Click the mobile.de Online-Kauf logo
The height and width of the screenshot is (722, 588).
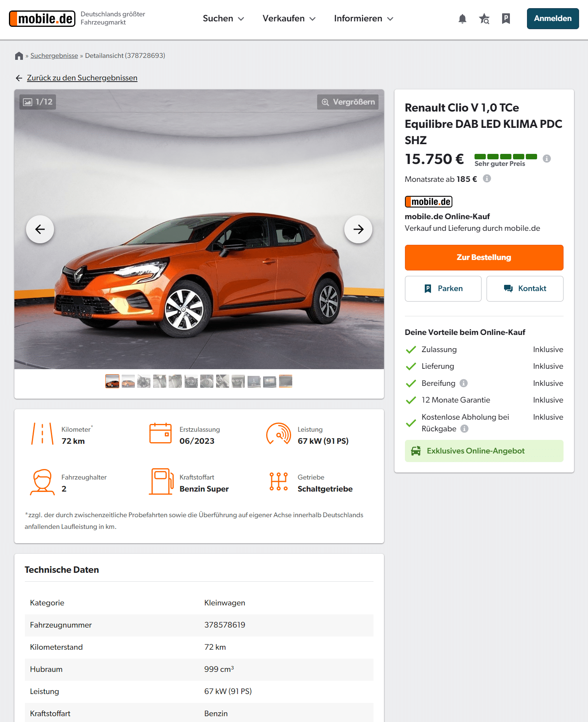[x=429, y=202]
